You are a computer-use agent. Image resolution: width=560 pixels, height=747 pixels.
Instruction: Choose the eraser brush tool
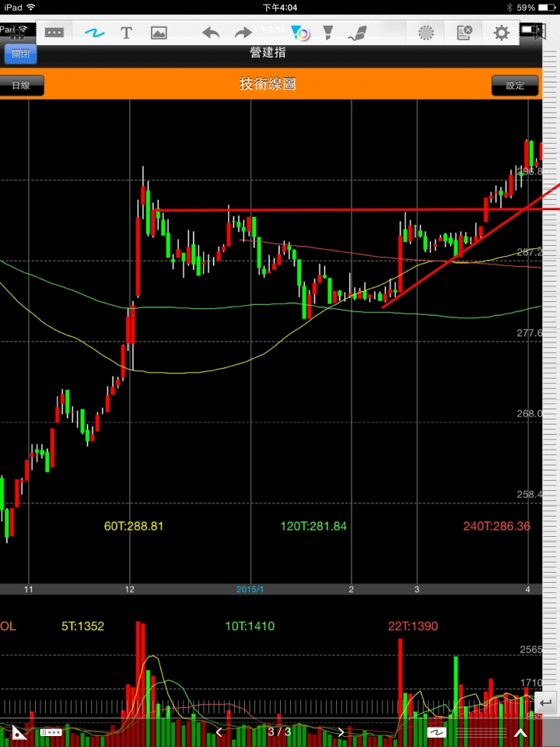[x=358, y=33]
